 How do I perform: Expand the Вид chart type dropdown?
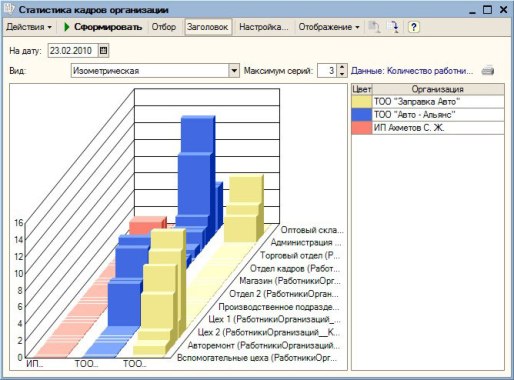234,71
